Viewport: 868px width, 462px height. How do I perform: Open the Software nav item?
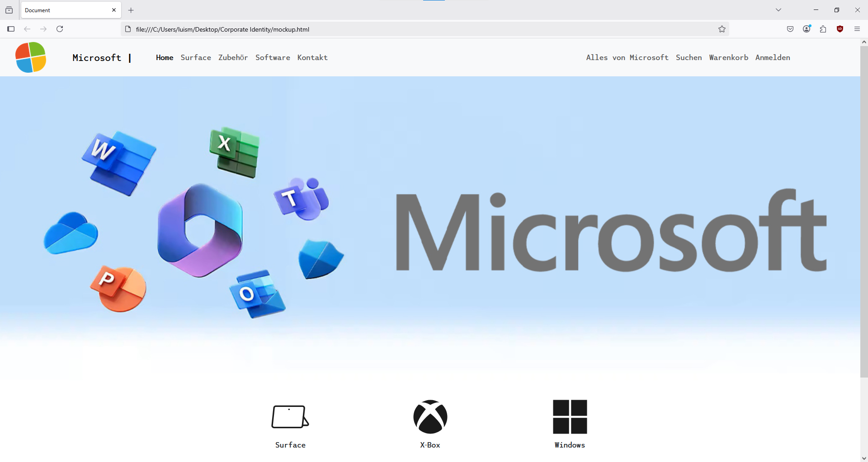pyautogui.click(x=273, y=57)
